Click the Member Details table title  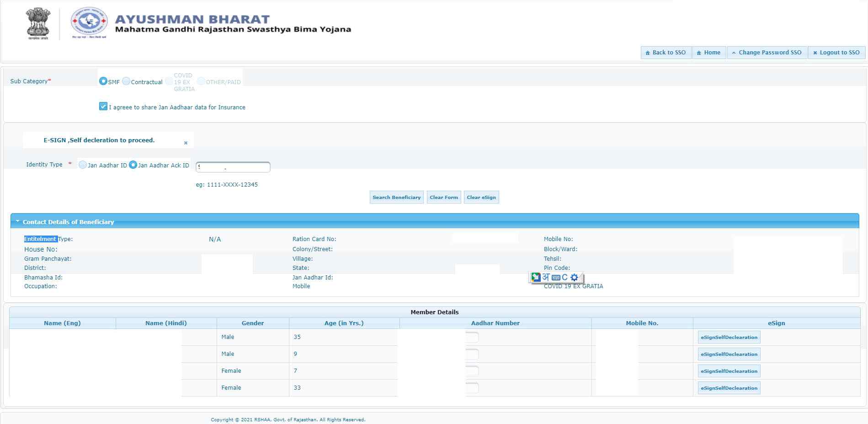point(435,312)
